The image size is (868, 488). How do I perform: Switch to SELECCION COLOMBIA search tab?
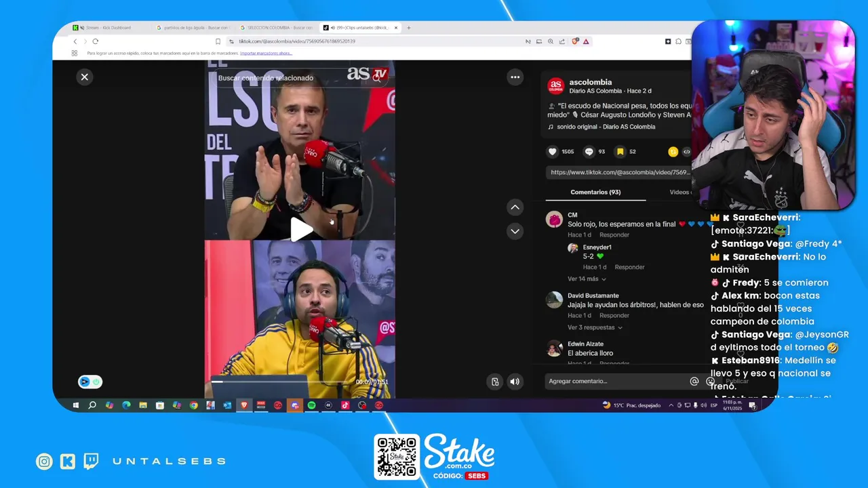[276, 28]
